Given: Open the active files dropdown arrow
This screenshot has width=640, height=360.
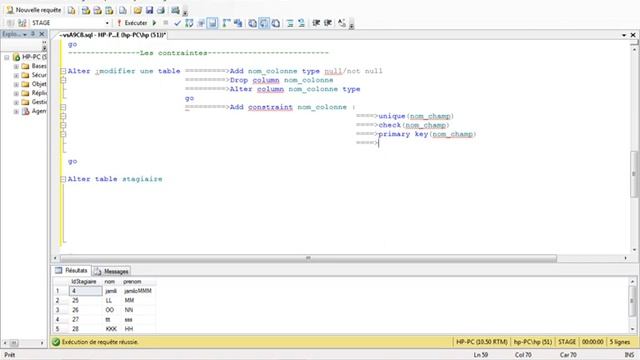Looking at the screenshot, I should 624,35.
